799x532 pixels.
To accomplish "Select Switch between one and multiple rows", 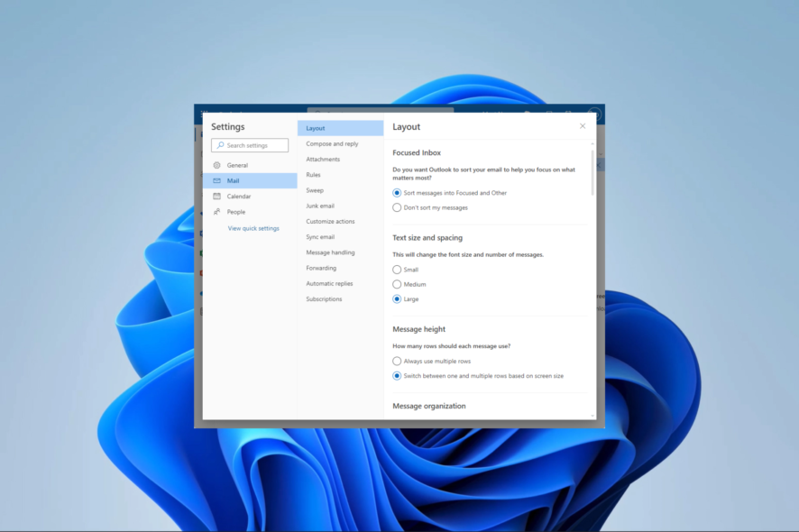I will (397, 376).
